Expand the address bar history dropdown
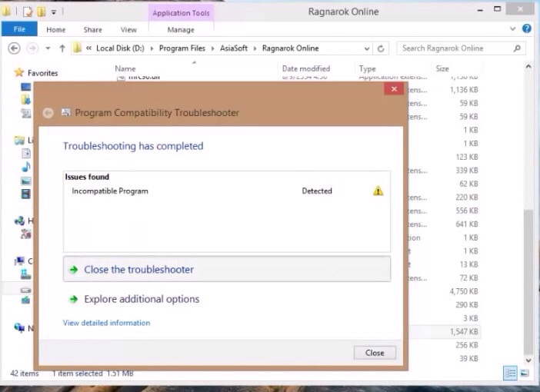 pyautogui.click(x=367, y=48)
